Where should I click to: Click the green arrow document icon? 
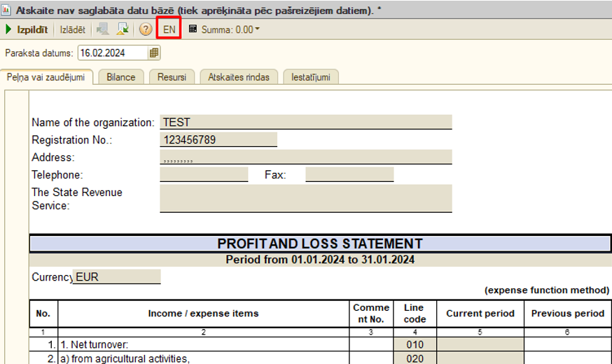[x=123, y=29]
